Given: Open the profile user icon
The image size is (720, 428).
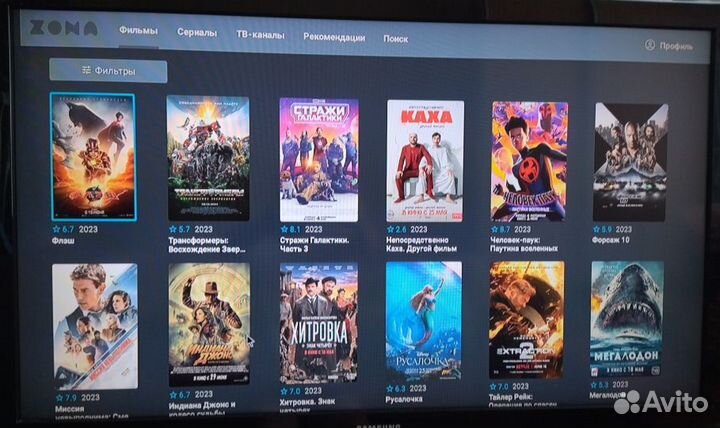Looking at the screenshot, I should [650, 45].
